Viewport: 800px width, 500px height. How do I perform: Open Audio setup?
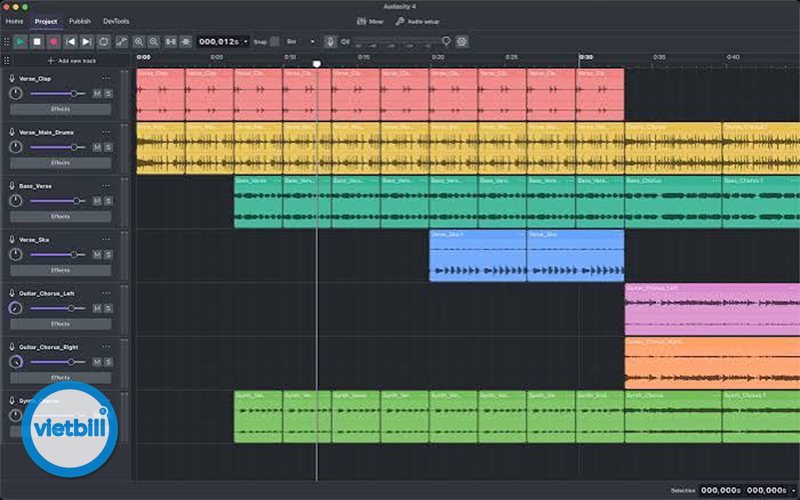pos(417,21)
